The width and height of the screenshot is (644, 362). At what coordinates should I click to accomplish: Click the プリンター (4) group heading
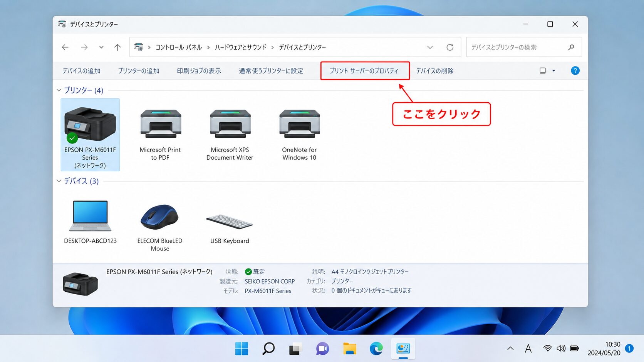84,90
